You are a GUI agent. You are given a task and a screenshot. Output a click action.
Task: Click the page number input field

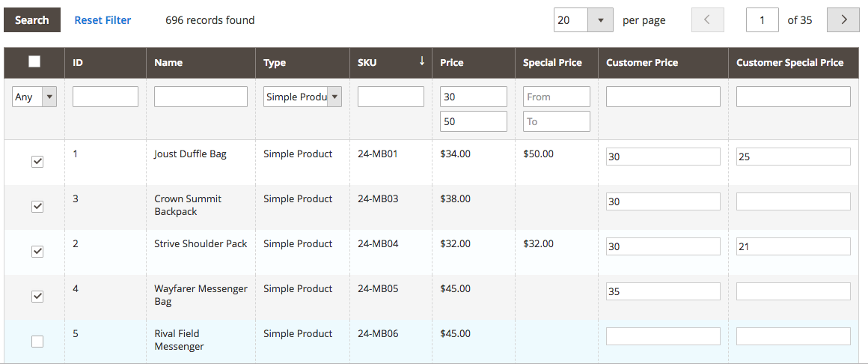pos(762,20)
